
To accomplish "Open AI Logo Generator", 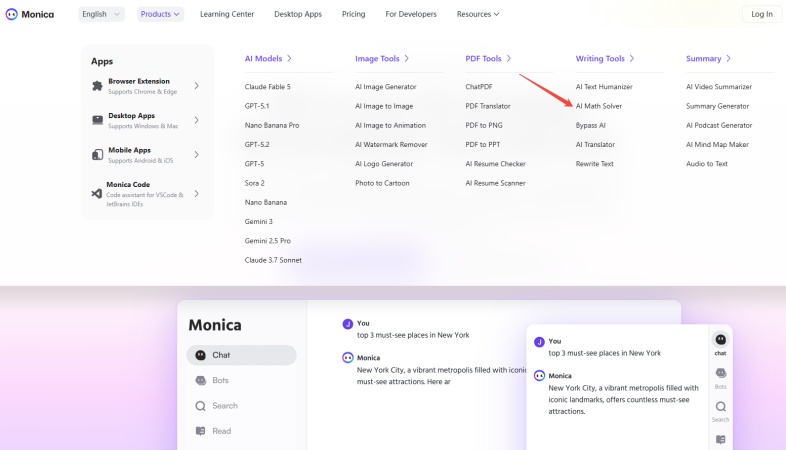I will click(384, 164).
